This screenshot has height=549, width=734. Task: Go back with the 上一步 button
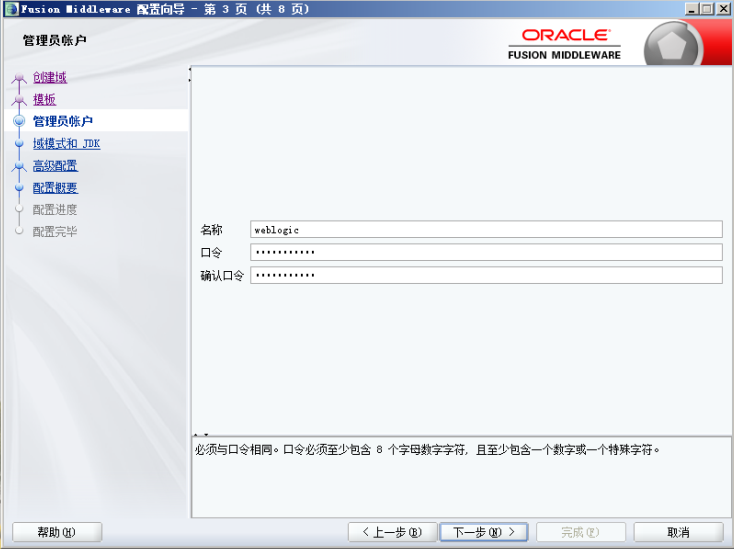392,532
